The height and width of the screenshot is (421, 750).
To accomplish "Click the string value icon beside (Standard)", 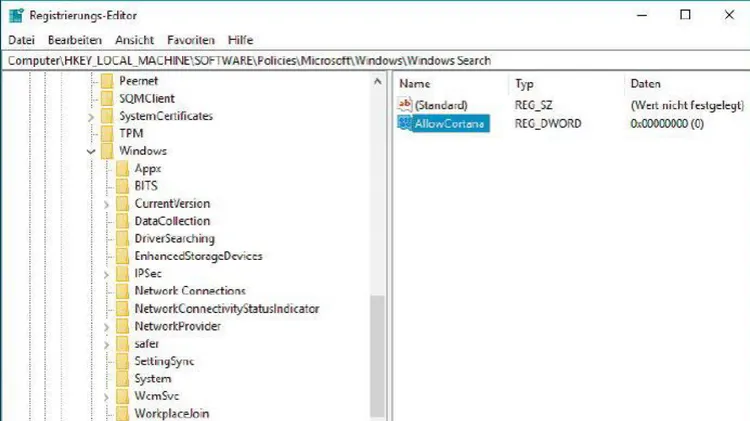I will coord(405,104).
